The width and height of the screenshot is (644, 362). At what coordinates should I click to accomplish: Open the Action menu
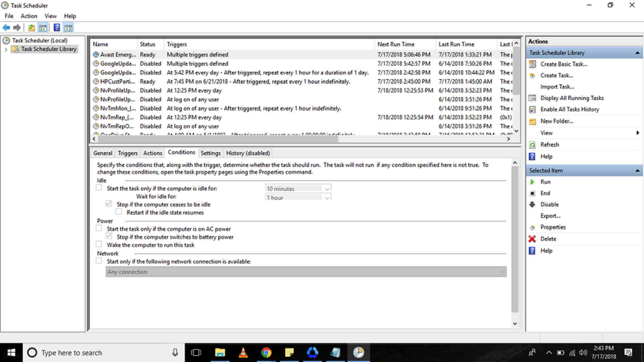coord(29,16)
